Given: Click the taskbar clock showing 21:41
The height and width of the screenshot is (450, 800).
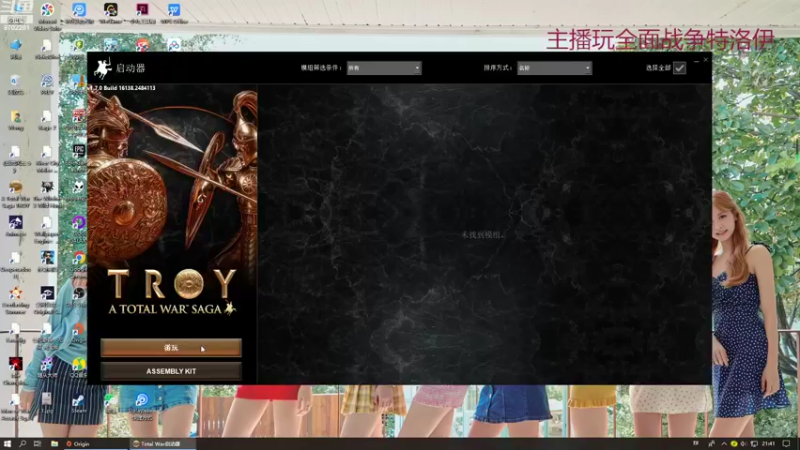Looking at the screenshot, I should (x=769, y=443).
